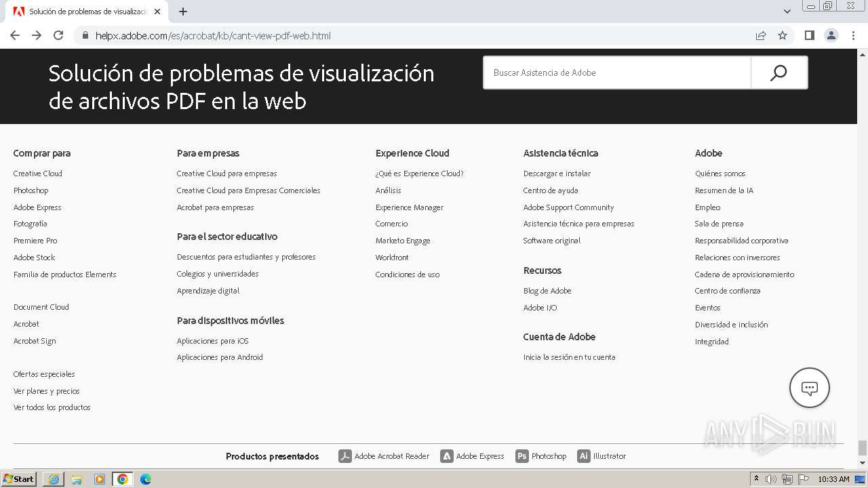Open Marketo Engage link
The height and width of the screenshot is (488, 868).
(x=403, y=241)
